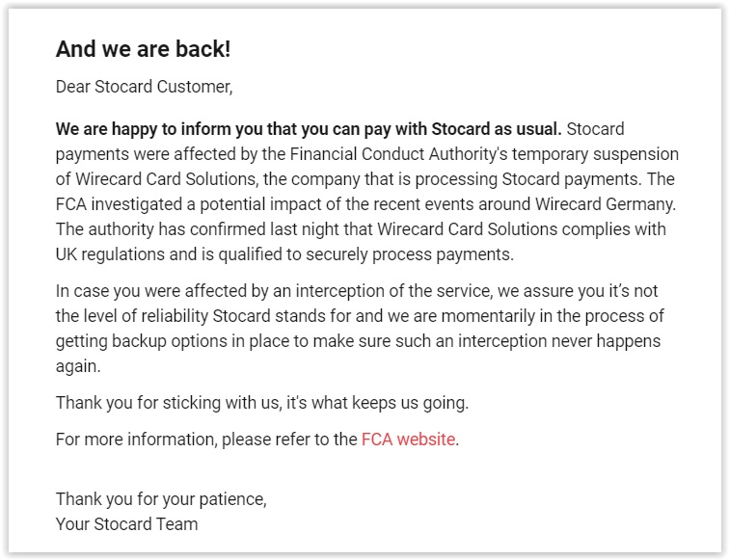
Task: Click the 'Thank you for sticking with us' line
Action: (x=262, y=403)
